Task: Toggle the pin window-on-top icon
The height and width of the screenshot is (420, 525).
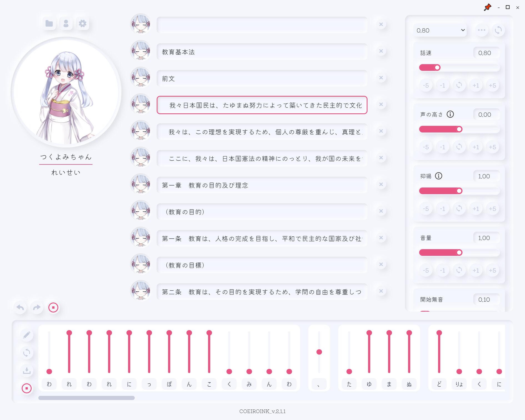Action: coord(487,7)
